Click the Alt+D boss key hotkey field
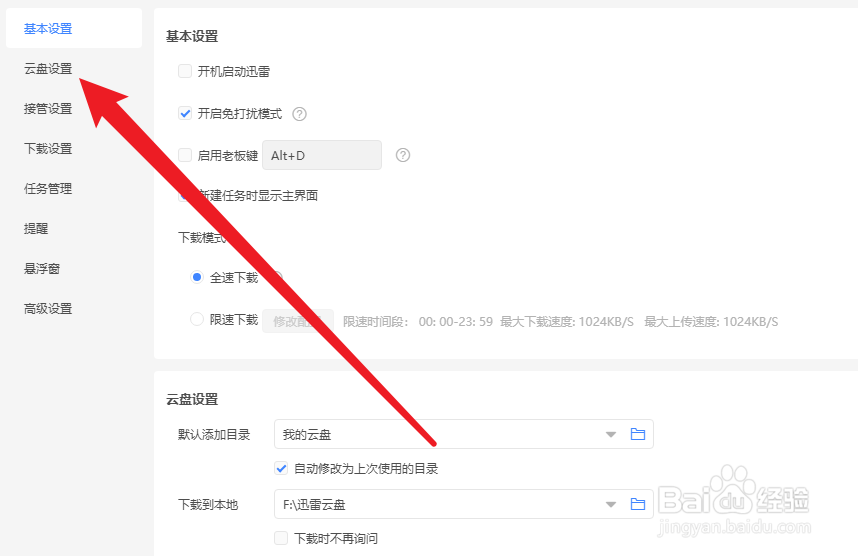The height and width of the screenshot is (556, 858). click(322, 155)
